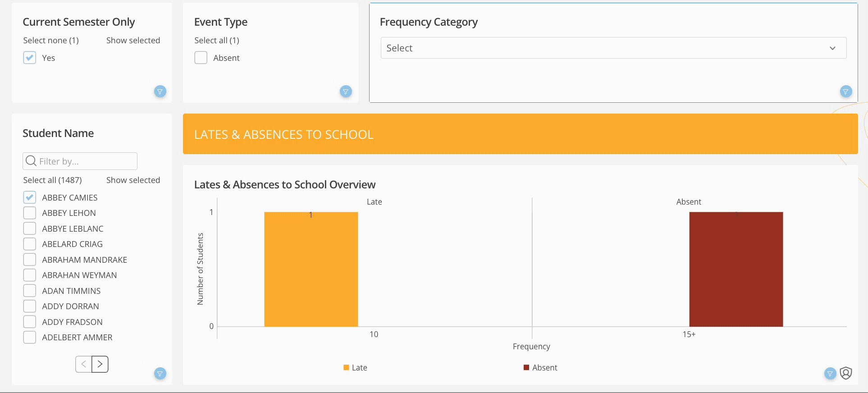Click Select all (1487) student names
The image size is (868, 393).
pos(52,180)
